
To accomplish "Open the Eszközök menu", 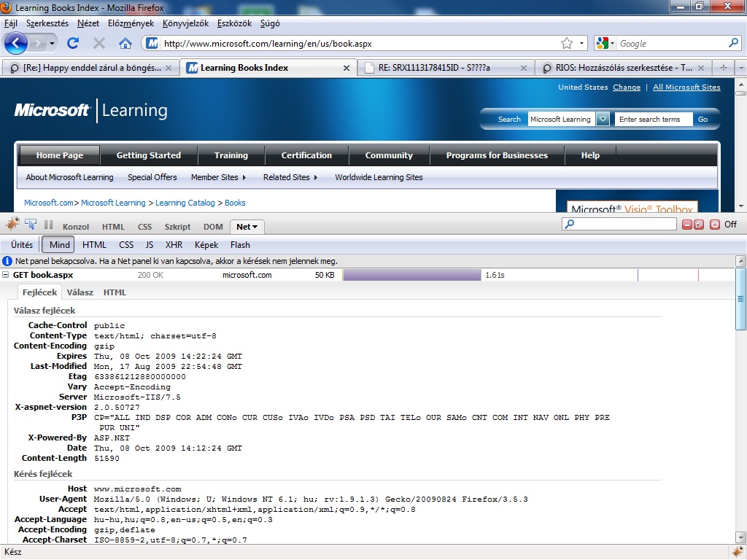I will click(234, 23).
